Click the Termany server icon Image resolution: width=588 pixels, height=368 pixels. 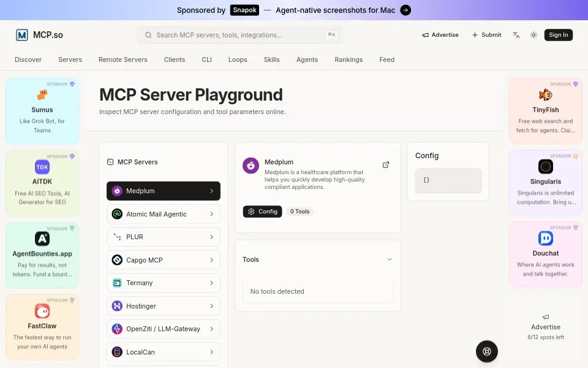(117, 283)
